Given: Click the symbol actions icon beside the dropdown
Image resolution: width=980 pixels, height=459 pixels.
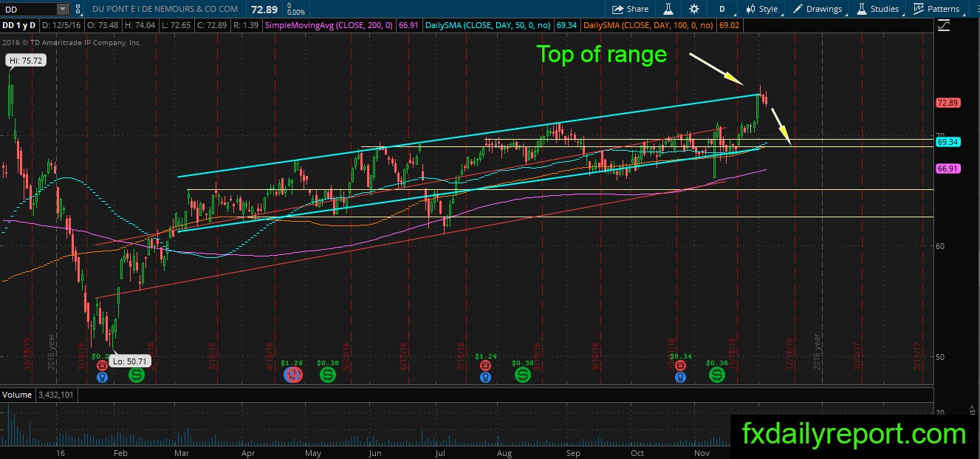Looking at the screenshot, I should click(x=79, y=9).
